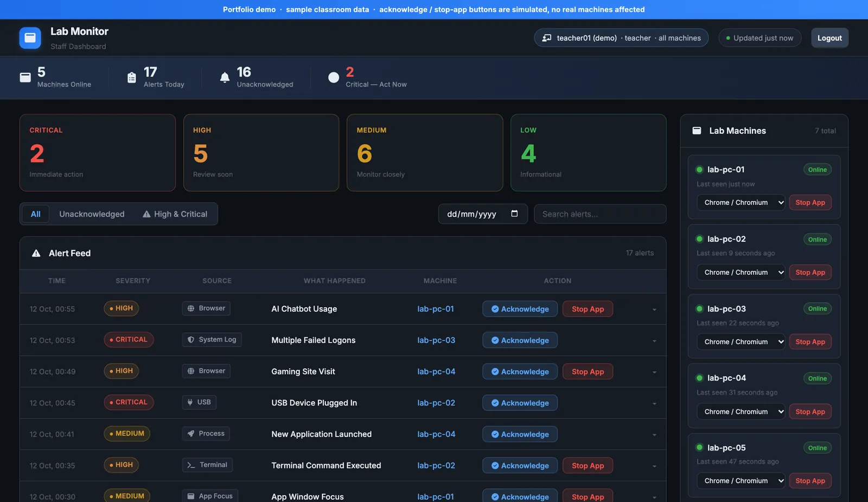Click the teacher01 user icon in header
Viewport: 868px width, 502px height.
point(547,38)
